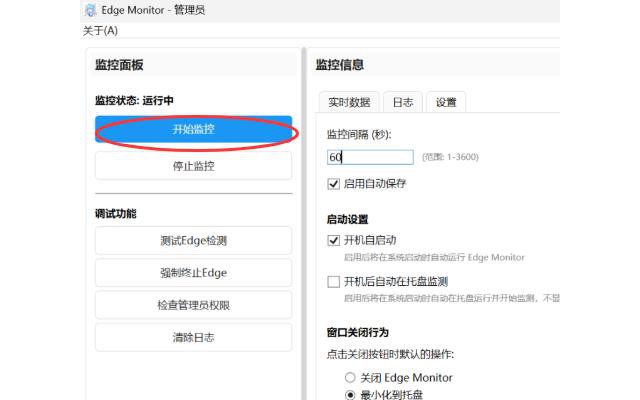Switch to the 实时数据 tab
Image resolution: width=640 pixels, height=400 pixels.
click(349, 102)
